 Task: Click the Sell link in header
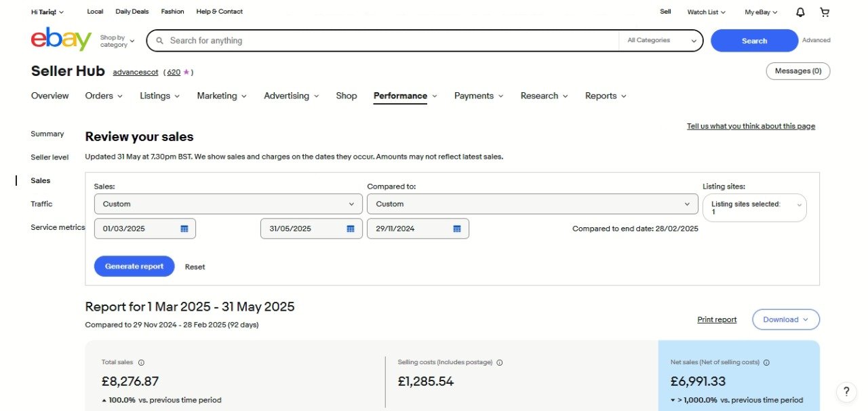click(665, 12)
